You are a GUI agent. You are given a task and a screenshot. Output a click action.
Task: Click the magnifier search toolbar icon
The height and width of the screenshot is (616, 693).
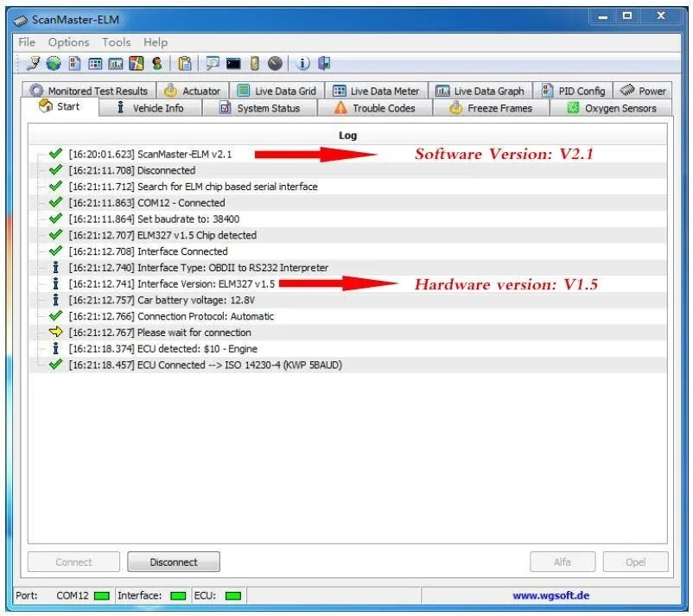[x=213, y=63]
